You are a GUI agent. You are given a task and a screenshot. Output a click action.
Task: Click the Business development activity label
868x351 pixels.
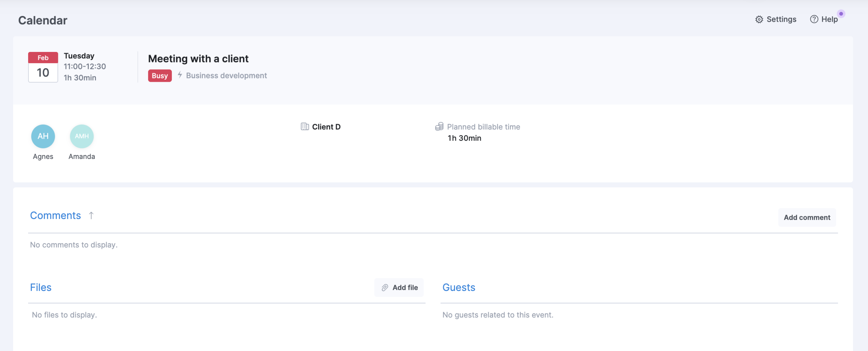tap(226, 76)
